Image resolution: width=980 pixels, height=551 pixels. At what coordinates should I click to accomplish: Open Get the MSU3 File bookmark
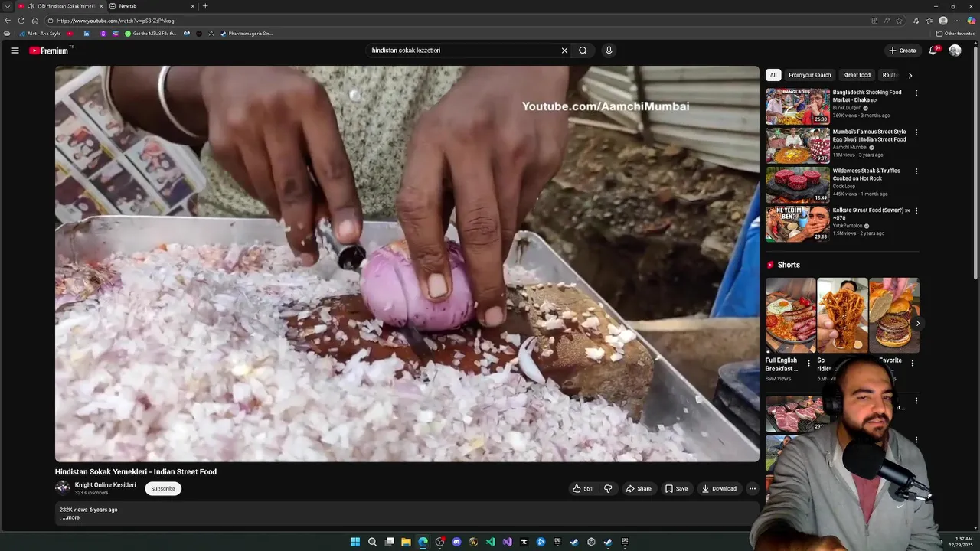(150, 34)
